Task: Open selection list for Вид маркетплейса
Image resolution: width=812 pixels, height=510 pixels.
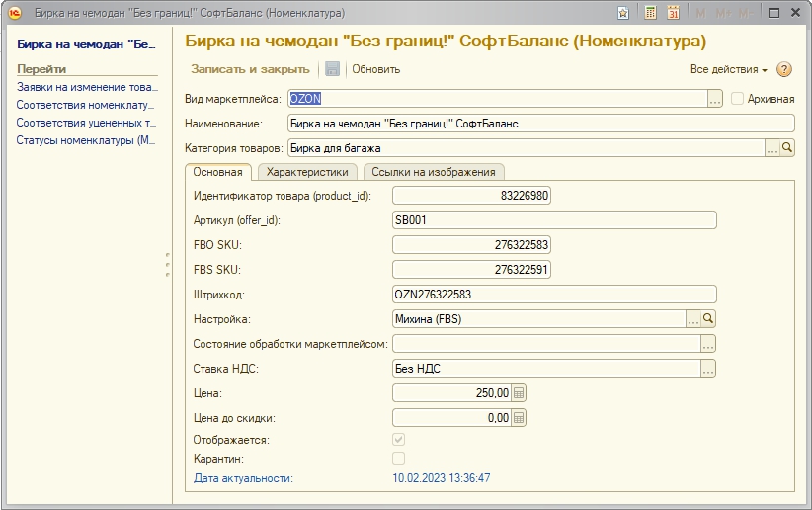Action: tap(715, 99)
